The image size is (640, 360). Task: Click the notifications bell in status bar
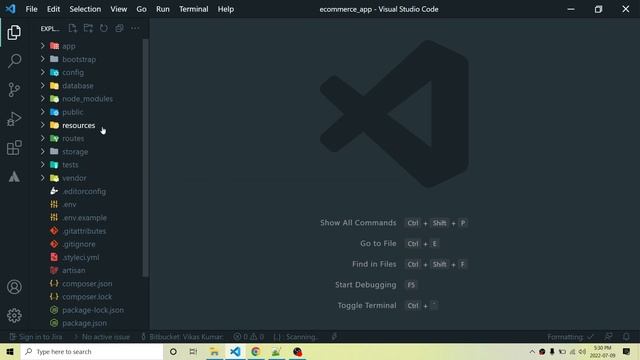pyautogui.click(x=626, y=337)
